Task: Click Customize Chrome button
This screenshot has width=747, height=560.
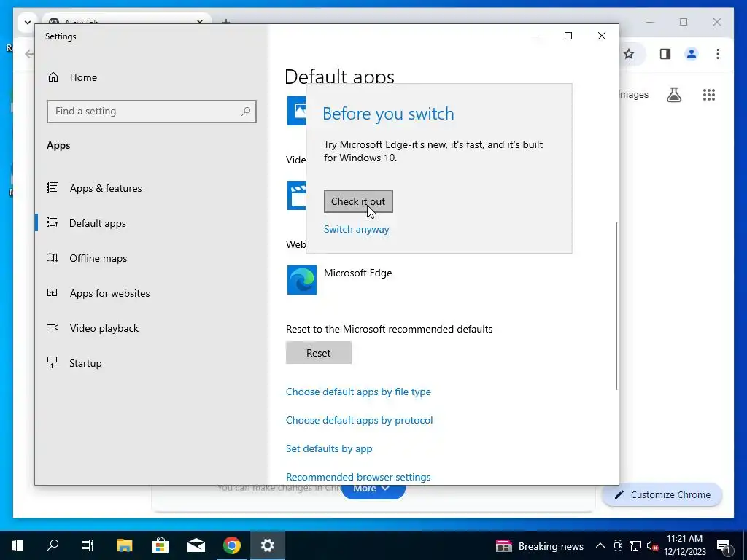Action: [662, 495]
